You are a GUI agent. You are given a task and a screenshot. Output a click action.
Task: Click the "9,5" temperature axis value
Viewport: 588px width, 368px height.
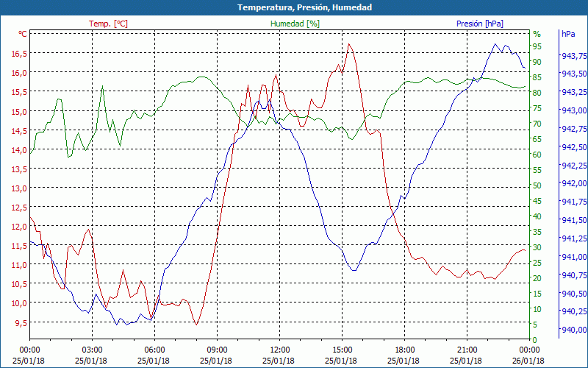tap(21, 322)
